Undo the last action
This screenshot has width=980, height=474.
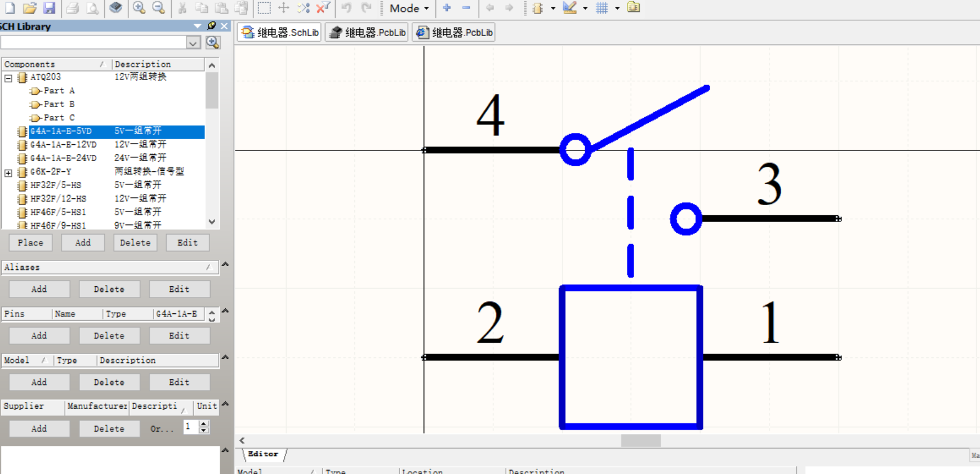[x=346, y=8]
